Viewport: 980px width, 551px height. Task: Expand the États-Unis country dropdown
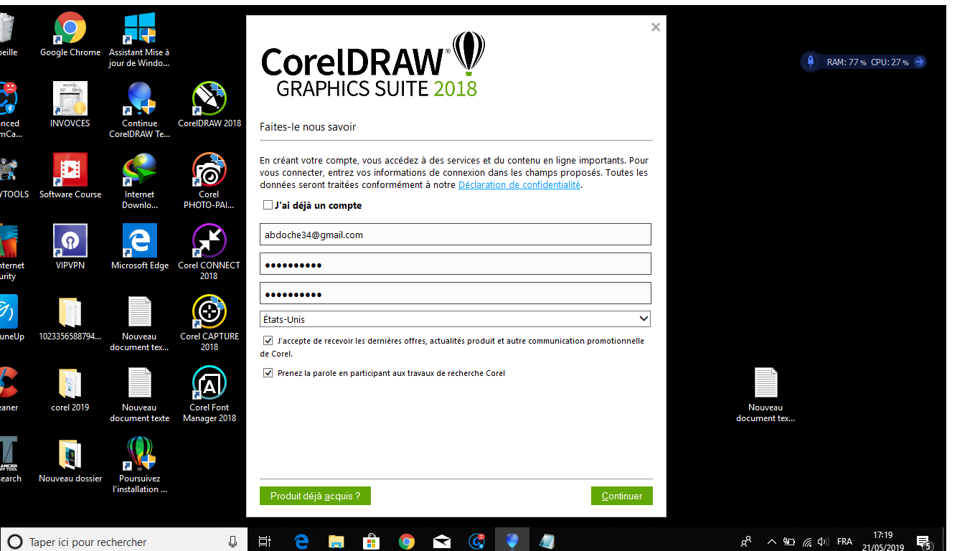(x=643, y=319)
